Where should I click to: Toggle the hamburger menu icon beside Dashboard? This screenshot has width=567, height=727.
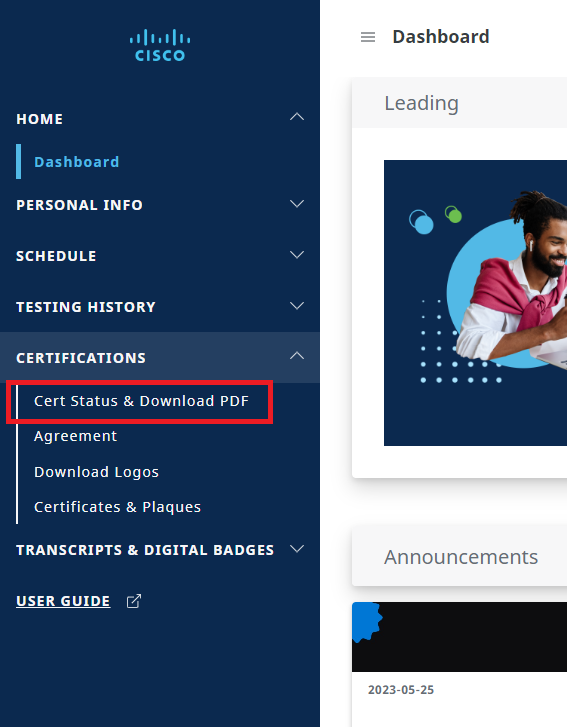(x=368, y=37)
